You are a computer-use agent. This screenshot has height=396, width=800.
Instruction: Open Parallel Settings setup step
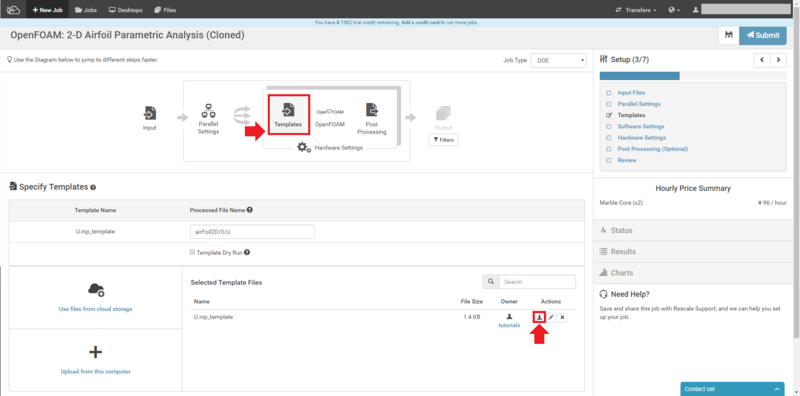(x=639, y=104)
